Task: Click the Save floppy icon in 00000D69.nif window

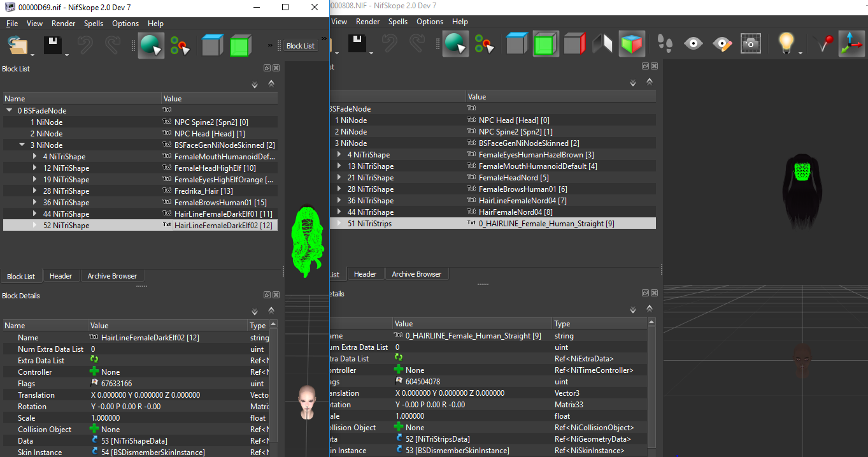Action: coord(53,45)
